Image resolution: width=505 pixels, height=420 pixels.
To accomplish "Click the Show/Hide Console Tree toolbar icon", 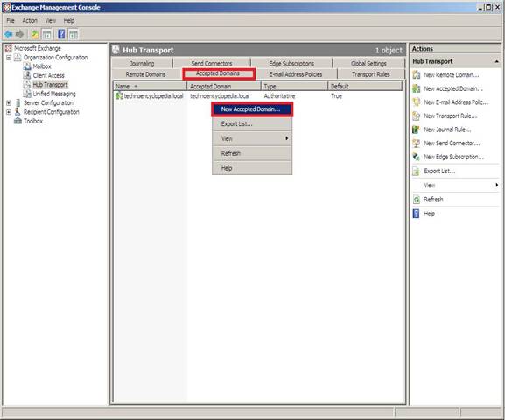I will 47,34.
